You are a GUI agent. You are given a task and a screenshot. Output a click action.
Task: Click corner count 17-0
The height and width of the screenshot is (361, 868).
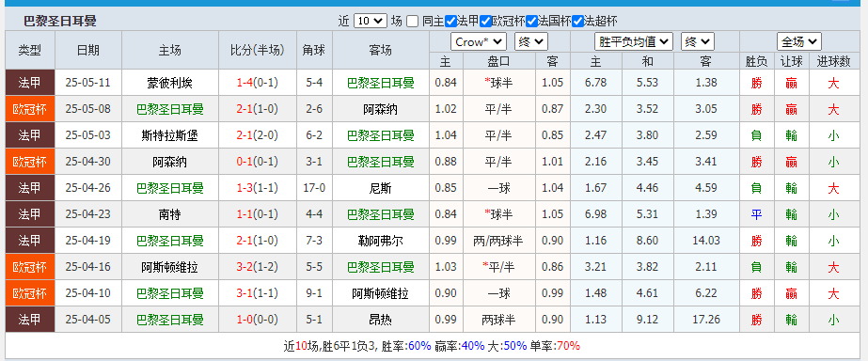(314, 188)
